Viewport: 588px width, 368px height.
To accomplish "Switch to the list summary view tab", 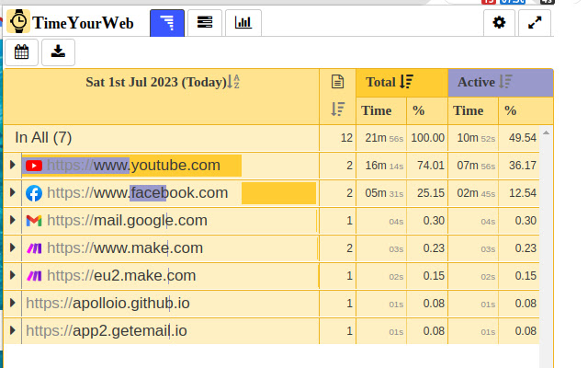I will 205,23.
